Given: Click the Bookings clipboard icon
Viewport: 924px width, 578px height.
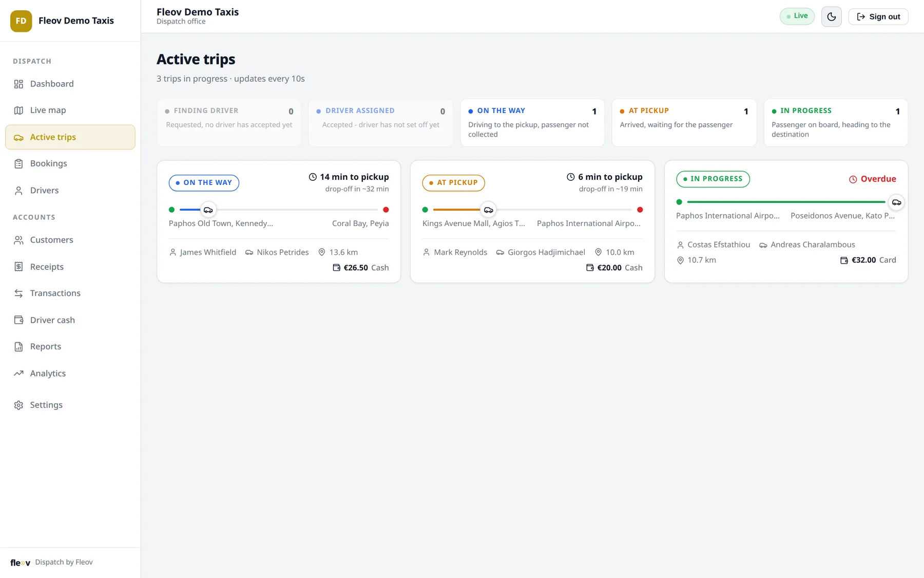Looking at the screenshot, I should pyautogui.click(x=18, y=163).
